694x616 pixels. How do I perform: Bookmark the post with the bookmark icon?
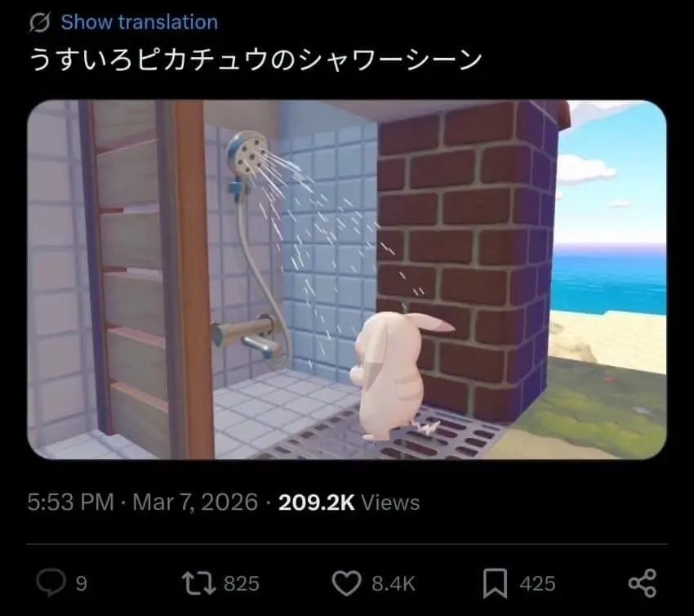coord(495,583)
